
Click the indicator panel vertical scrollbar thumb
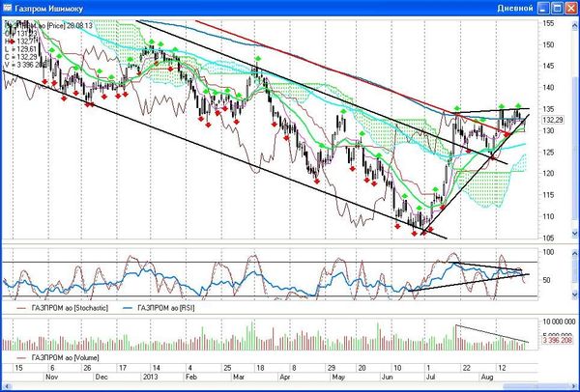(574, 274)
